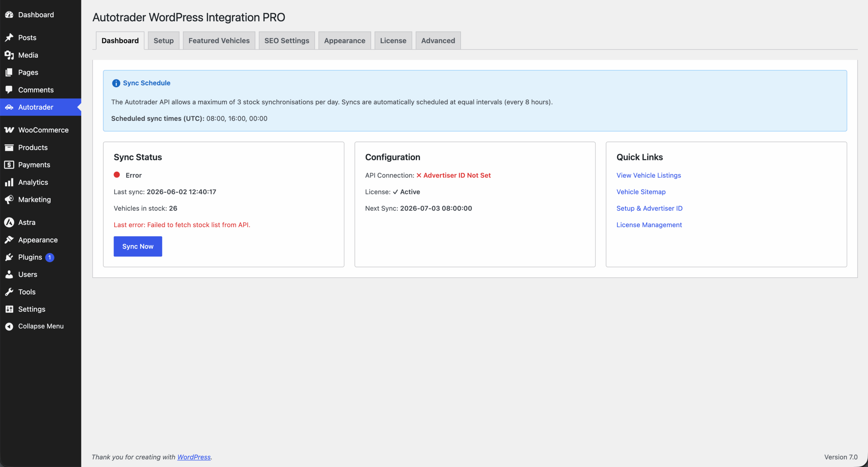Open WooCommerce in the sidebar menu
This screenshot has width=868, height=467.
tap(41, 130)
